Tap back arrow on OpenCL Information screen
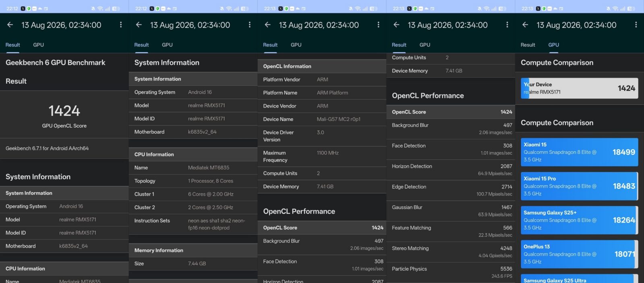Screen dimensions: 644x283 (x=268, y=25)
